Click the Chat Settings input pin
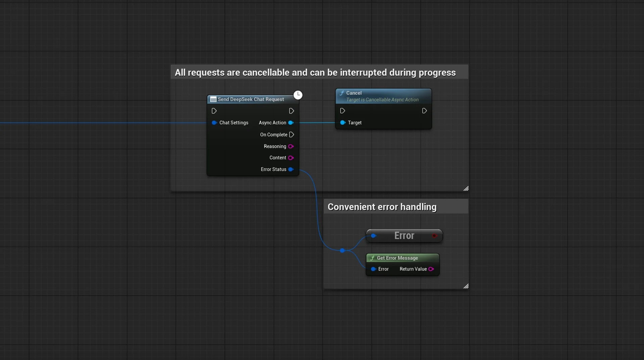Image resolution: width=644 pixels, height=360 pixels. coord(214,123)
